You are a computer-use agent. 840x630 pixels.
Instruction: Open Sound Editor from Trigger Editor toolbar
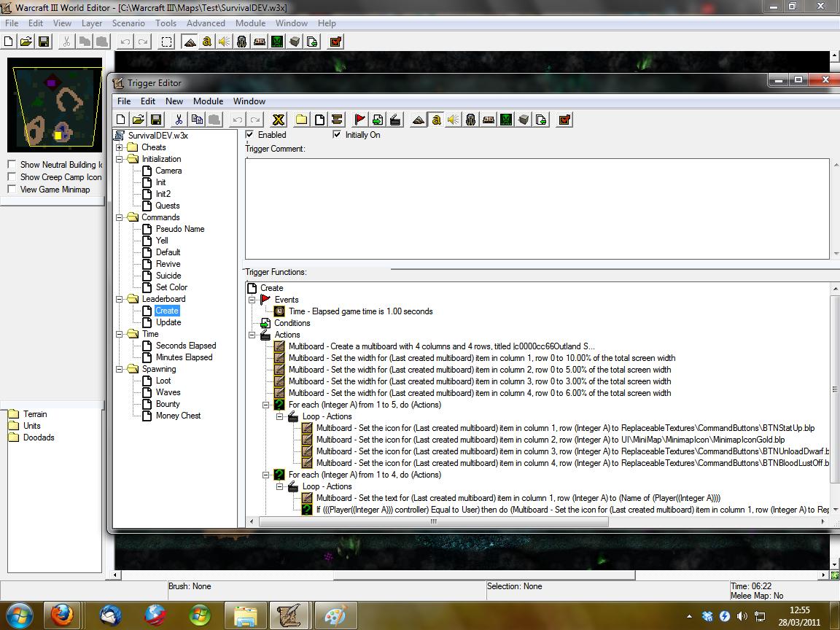click(454, 120)
